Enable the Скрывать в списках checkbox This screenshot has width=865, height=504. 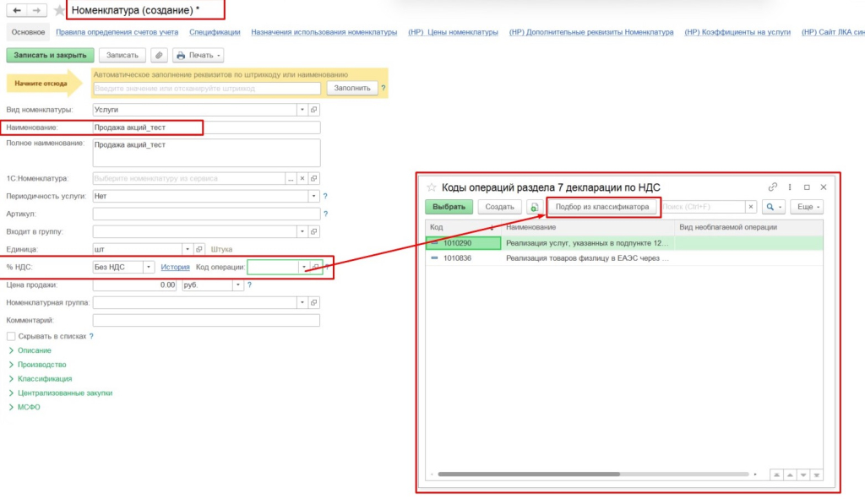pos(11,336)
